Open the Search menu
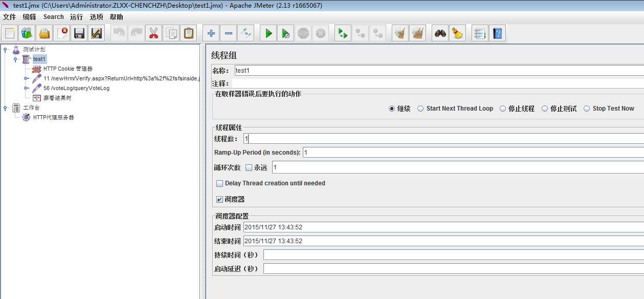The width and height of the screenshot is (644, 299). click(53, 17)
